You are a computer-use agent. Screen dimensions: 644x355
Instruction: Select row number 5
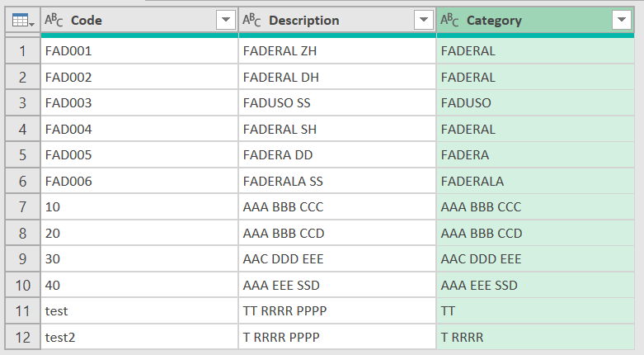tap(22, 155)
